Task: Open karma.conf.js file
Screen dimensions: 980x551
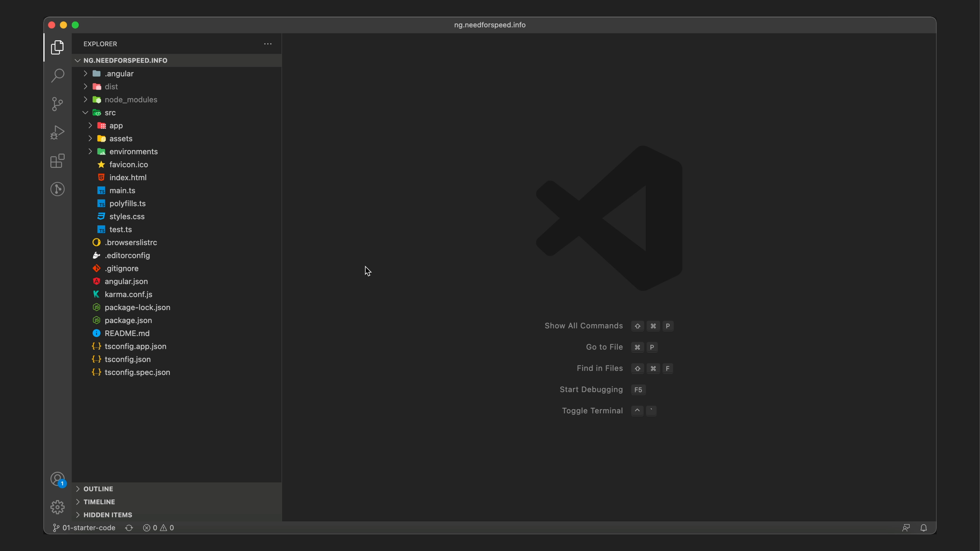Action: tap(177, 294)
